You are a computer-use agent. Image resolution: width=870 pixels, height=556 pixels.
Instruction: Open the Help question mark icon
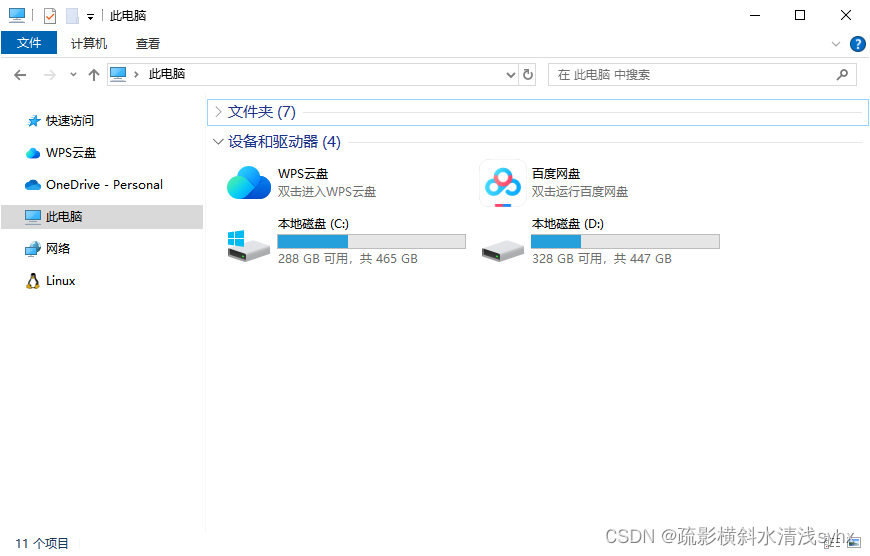pos(857,44)
